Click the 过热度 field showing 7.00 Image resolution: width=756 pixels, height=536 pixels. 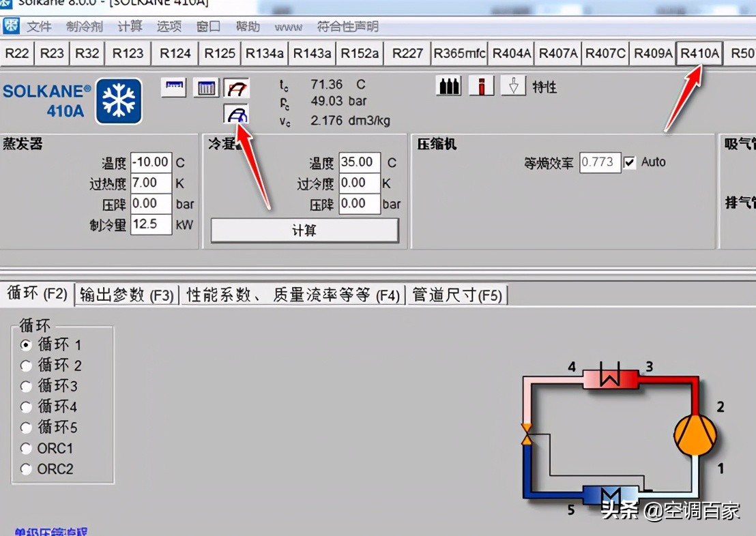[x=151, y=183]
